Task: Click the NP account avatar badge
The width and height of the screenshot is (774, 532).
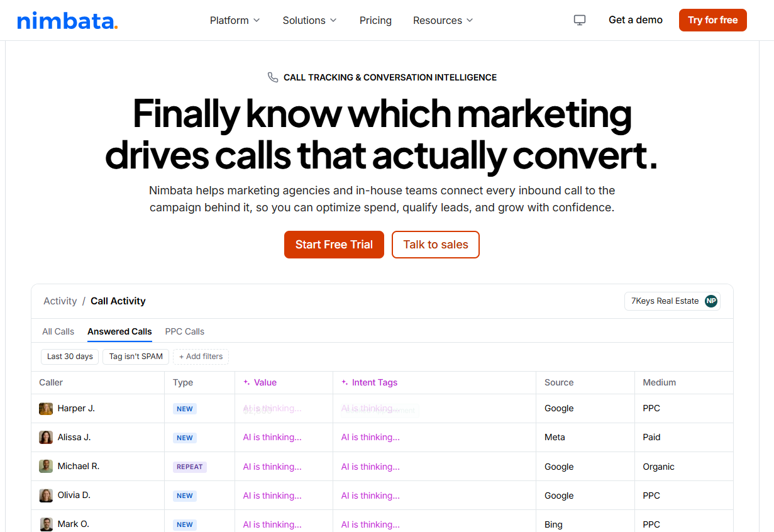Action: pyautogui.click(x=711, y=301)
